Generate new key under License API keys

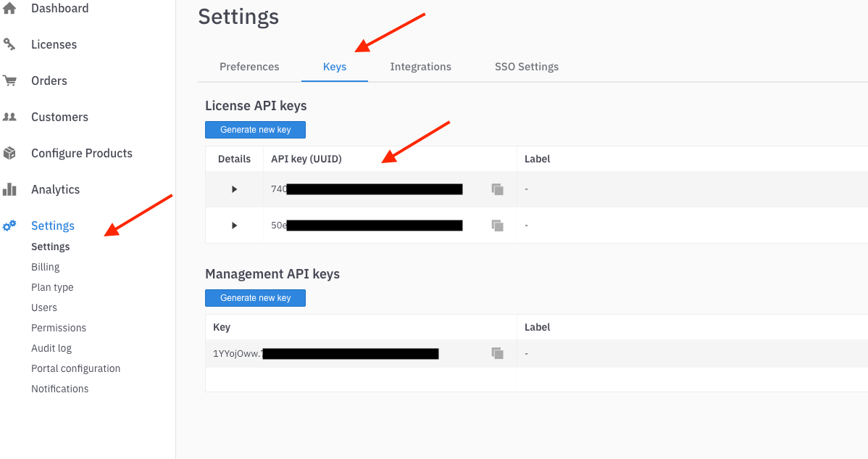pos(255,130)
